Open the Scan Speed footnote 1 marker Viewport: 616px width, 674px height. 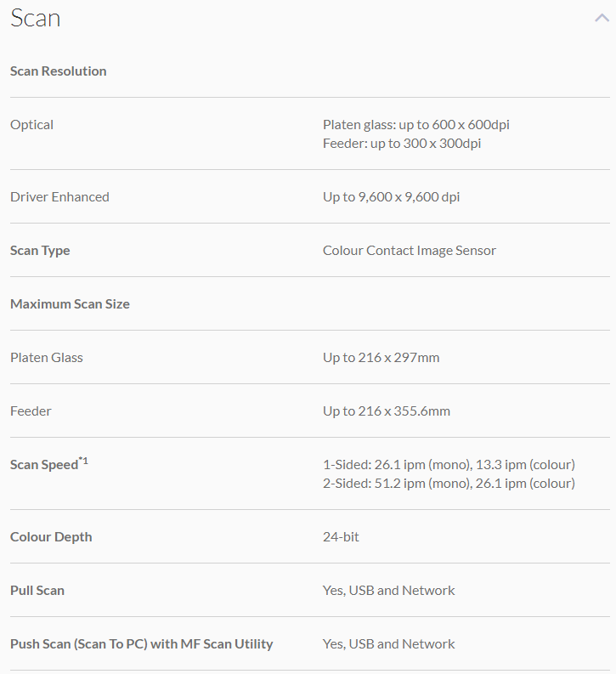click(83, 461)
